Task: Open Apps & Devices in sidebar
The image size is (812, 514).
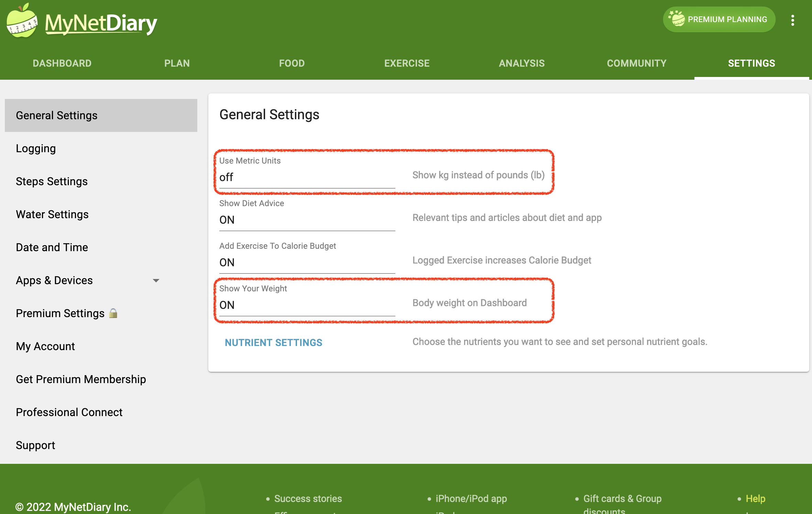Action: pyautogui.click(x=101, y=280)
